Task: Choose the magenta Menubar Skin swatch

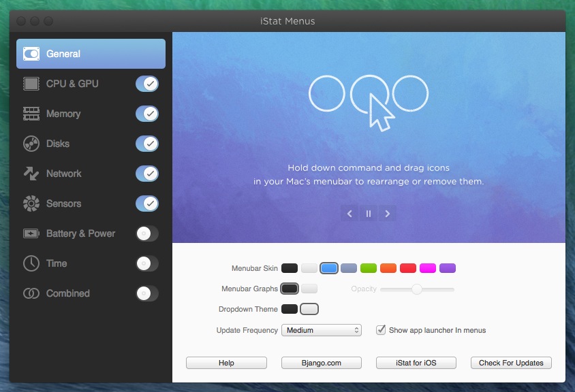Action: 428,268
